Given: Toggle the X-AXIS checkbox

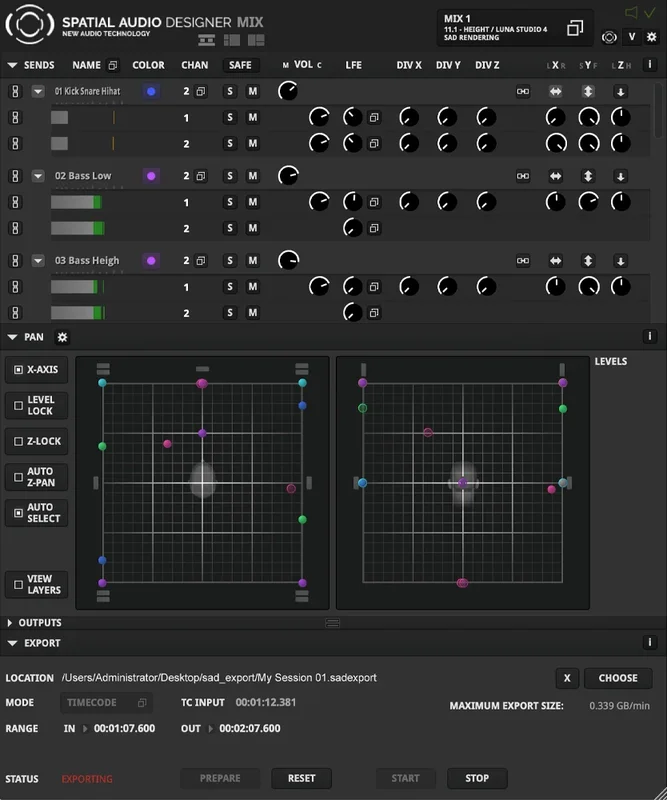Looking at the screenshot, I should click(36, 369).
